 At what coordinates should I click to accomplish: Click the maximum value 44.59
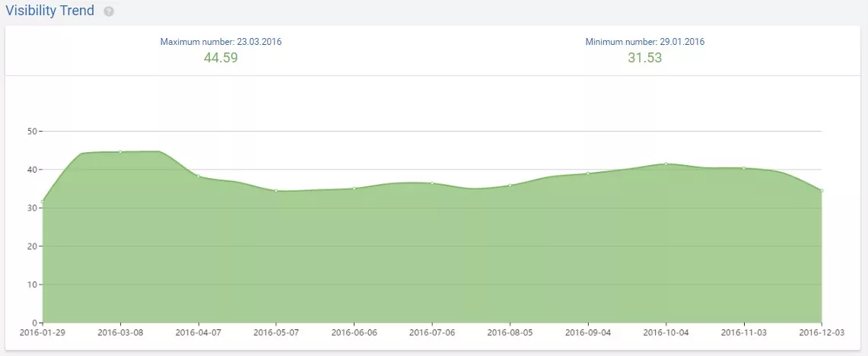click(x=221, y=58)
